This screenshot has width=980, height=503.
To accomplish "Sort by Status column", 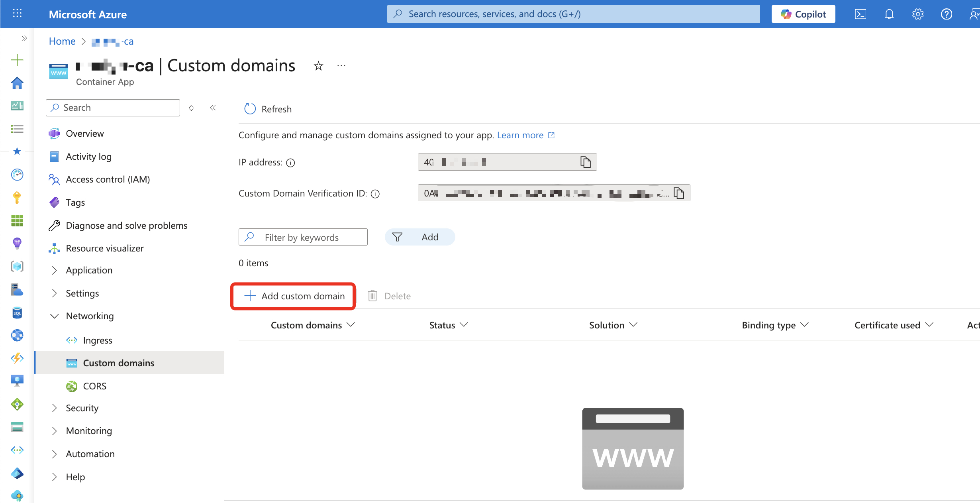I will 449,325.
